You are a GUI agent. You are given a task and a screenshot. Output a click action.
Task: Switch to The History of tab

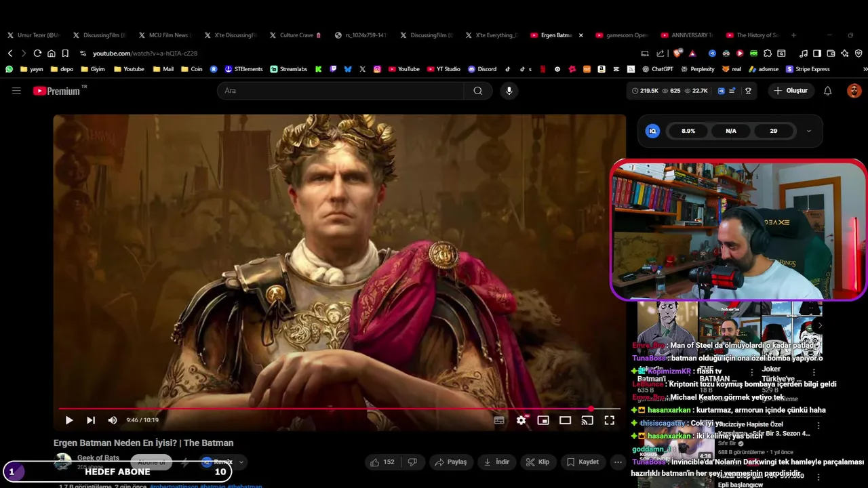click(x=752, y=35)
